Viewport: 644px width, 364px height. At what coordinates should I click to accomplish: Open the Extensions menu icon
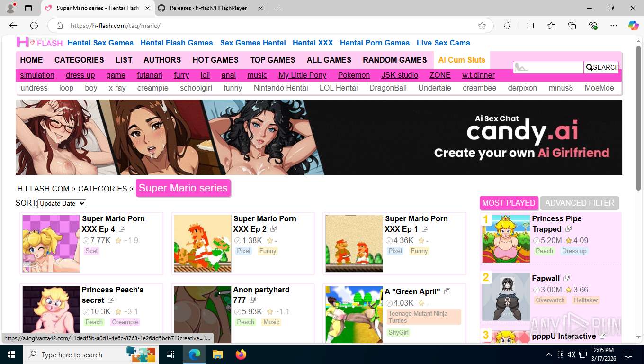point(507,26)
